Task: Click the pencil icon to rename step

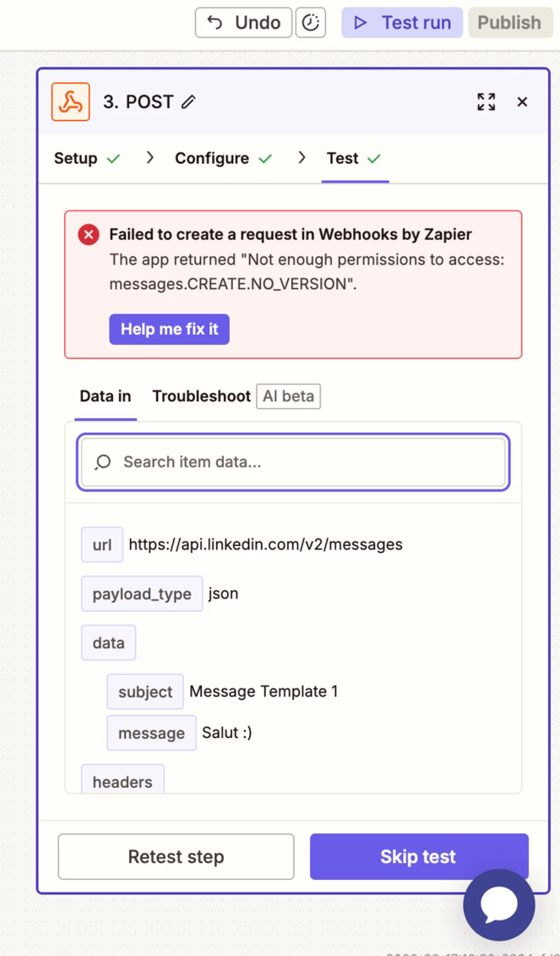Action: 188,102
